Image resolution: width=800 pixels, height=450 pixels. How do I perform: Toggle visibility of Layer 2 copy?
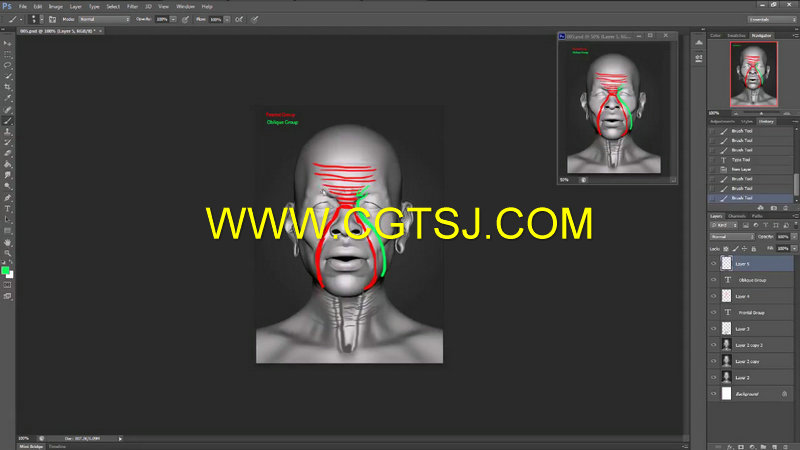click(x=713, y=361)
